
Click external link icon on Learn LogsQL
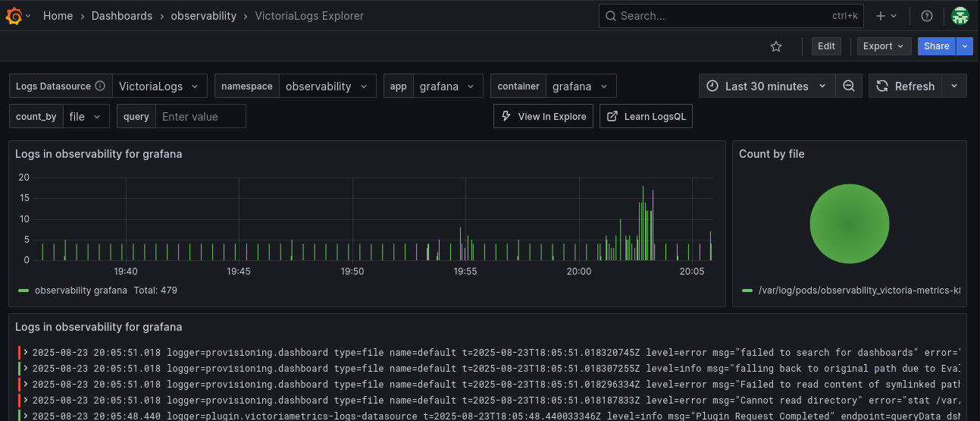click(x=612, y=117)
